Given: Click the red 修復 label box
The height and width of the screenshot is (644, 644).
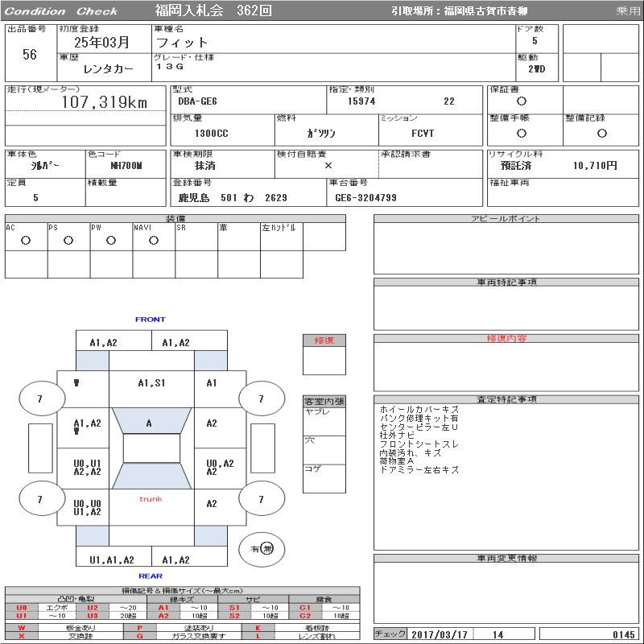Looking at the screenshot, I should (324, 341).
